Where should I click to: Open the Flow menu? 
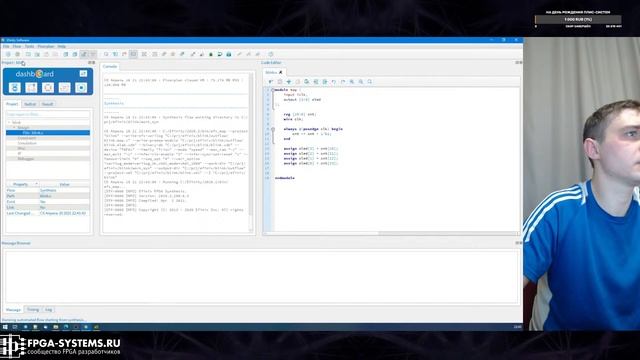pos(17,47)
